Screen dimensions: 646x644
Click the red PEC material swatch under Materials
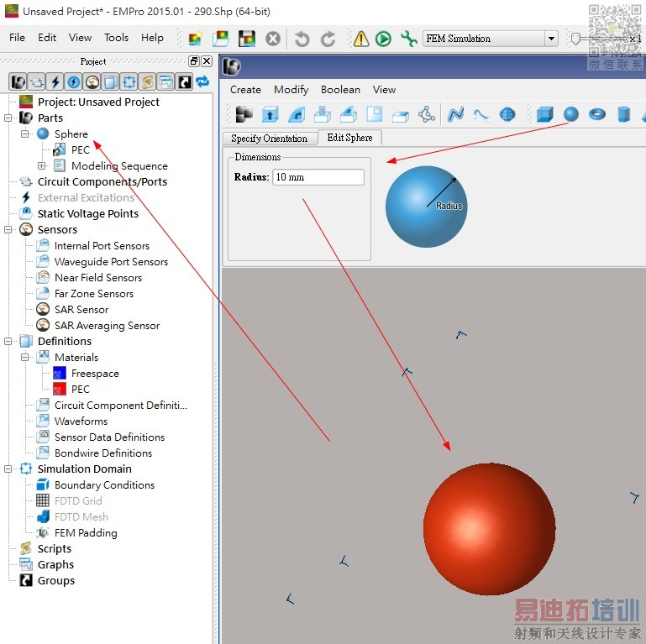point(60,389)
